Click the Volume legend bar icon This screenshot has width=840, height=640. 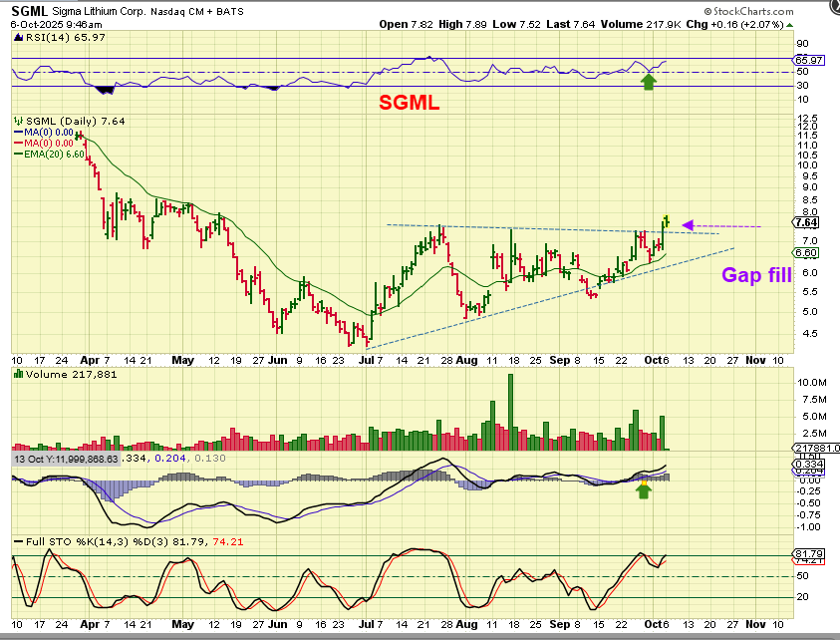click(19, 374)
